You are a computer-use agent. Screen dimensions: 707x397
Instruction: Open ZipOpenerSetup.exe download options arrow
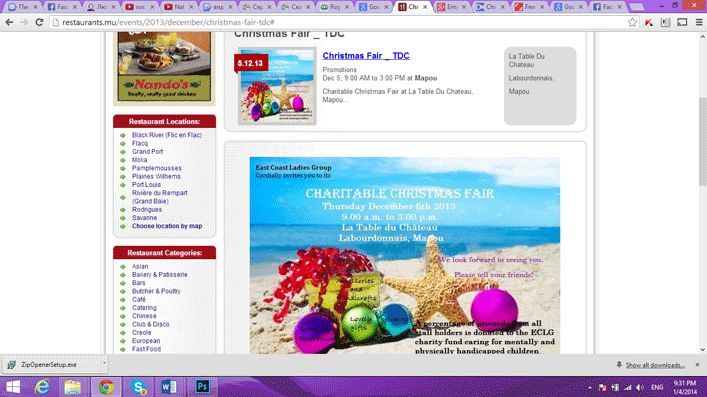104,364
